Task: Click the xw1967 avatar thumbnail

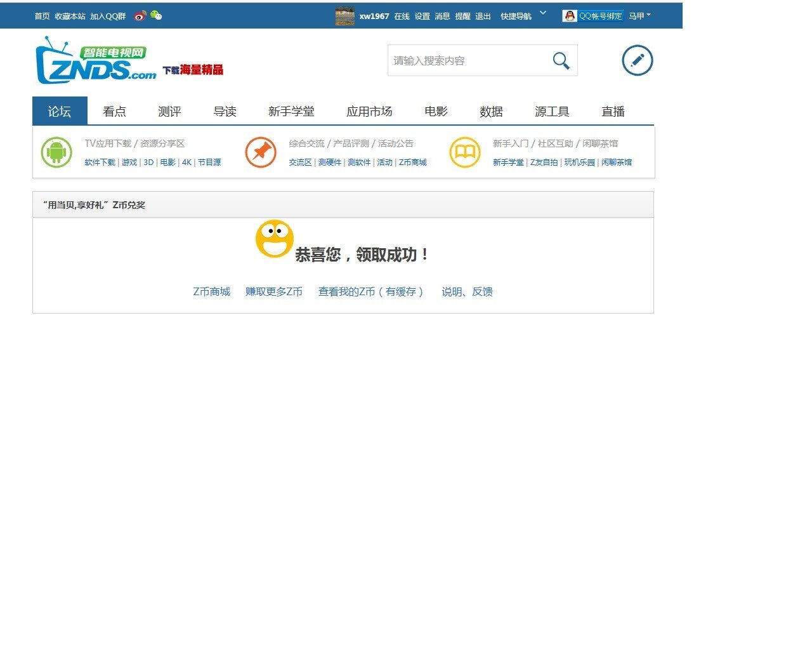Action: 345,16
